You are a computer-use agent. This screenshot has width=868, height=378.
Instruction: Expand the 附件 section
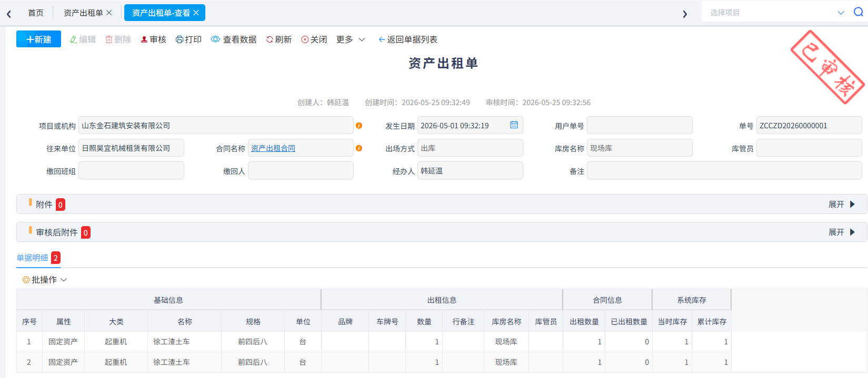click(842, 204)
